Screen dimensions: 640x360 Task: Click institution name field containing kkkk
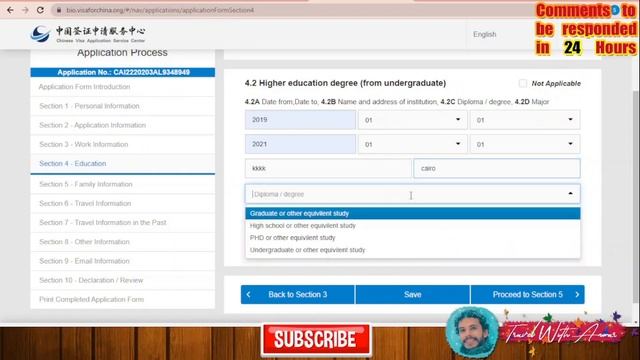[328, 168]
